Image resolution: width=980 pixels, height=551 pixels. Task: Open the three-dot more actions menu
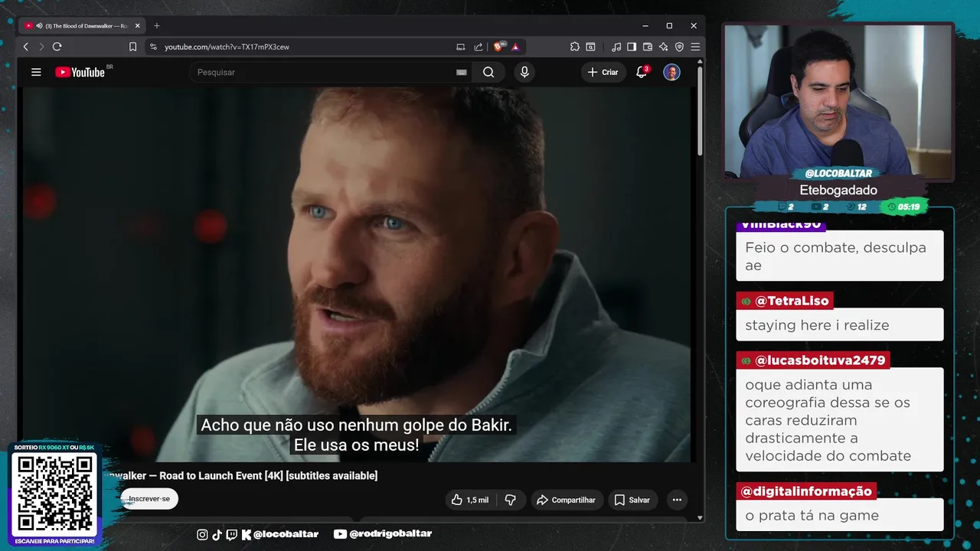(x=677, y=500)
